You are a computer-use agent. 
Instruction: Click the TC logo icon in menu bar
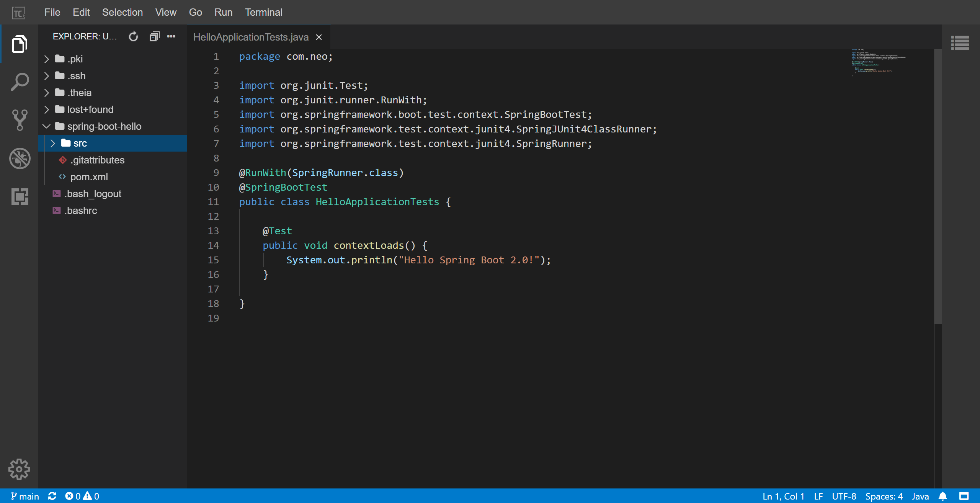[x=18, y=13]
